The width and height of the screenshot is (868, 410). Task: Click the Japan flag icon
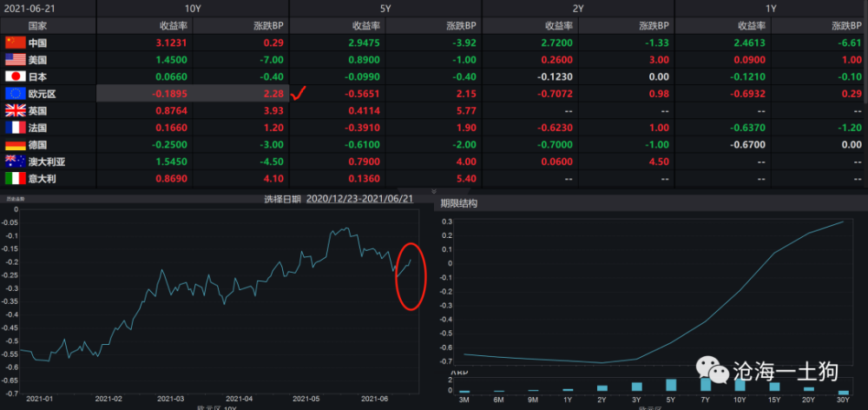click(16, 76)
